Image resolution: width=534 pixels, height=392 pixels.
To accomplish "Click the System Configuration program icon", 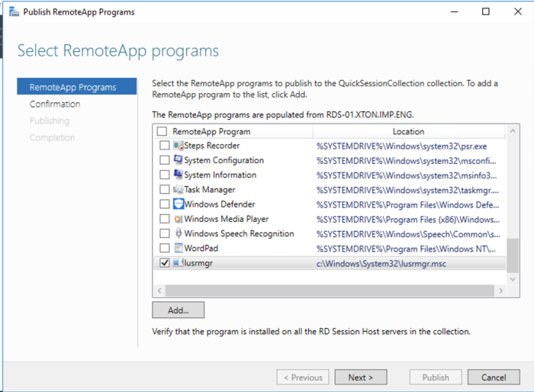I will click(178, 160).
